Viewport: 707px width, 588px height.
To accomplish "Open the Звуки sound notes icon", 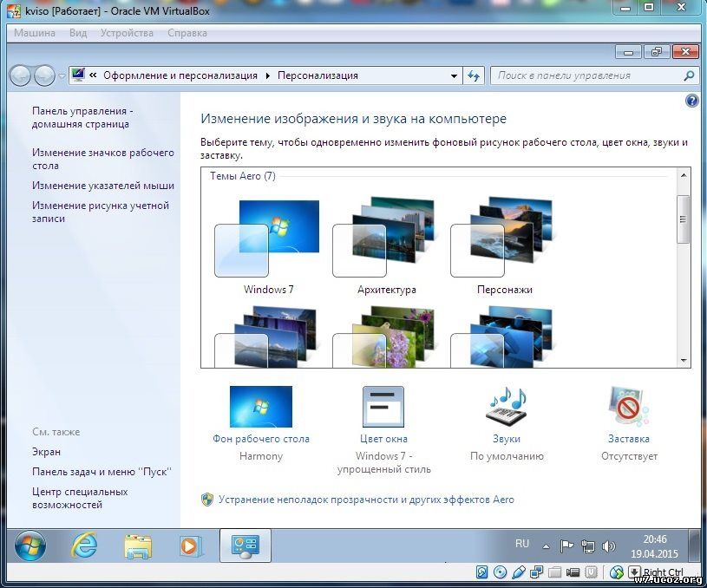I will (x=507, y=406).
